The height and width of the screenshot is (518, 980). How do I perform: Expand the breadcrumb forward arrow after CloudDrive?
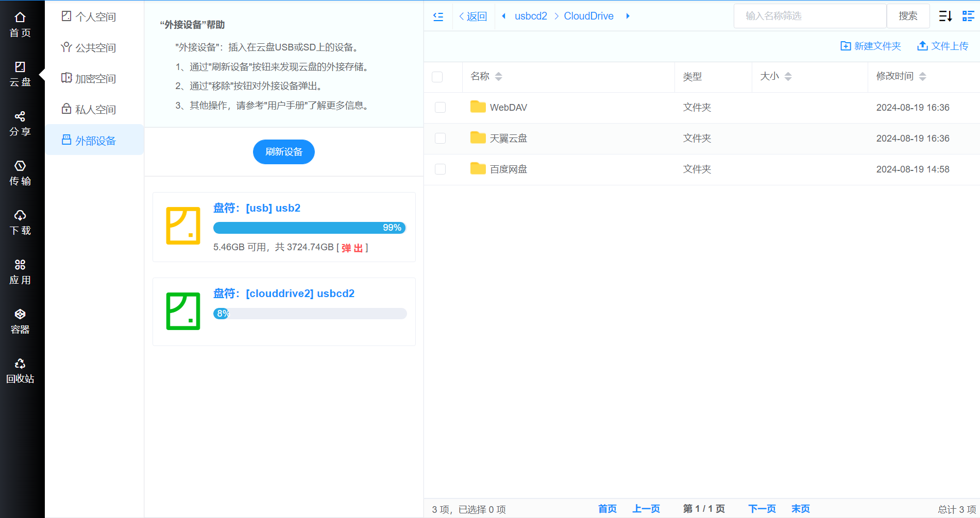(628, 16)
